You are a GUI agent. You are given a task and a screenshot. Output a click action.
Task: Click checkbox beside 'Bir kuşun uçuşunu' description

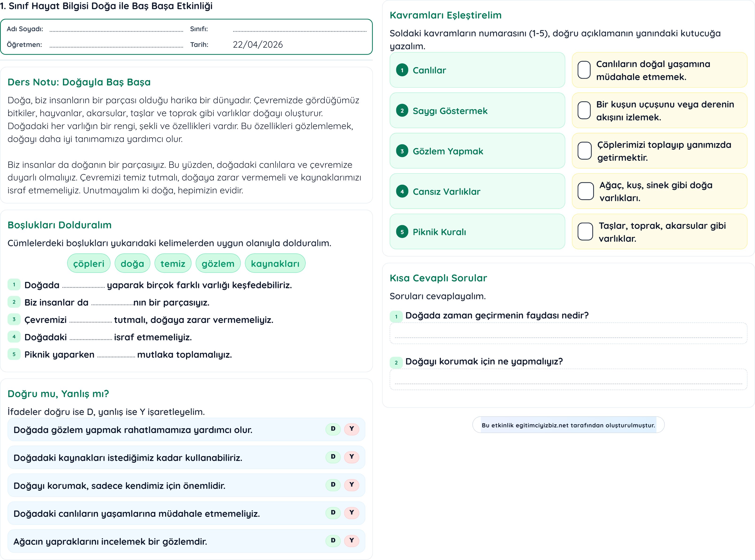584,110
